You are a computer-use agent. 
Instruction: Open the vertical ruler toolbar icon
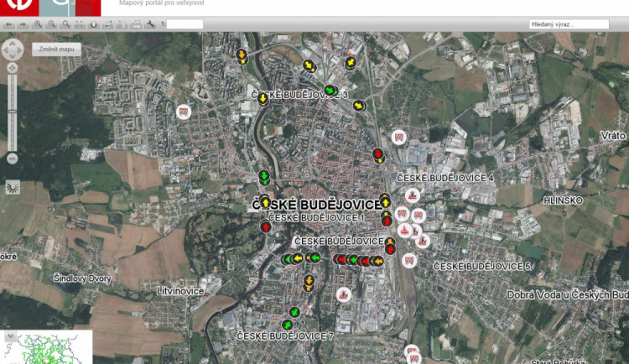[121, 24]
